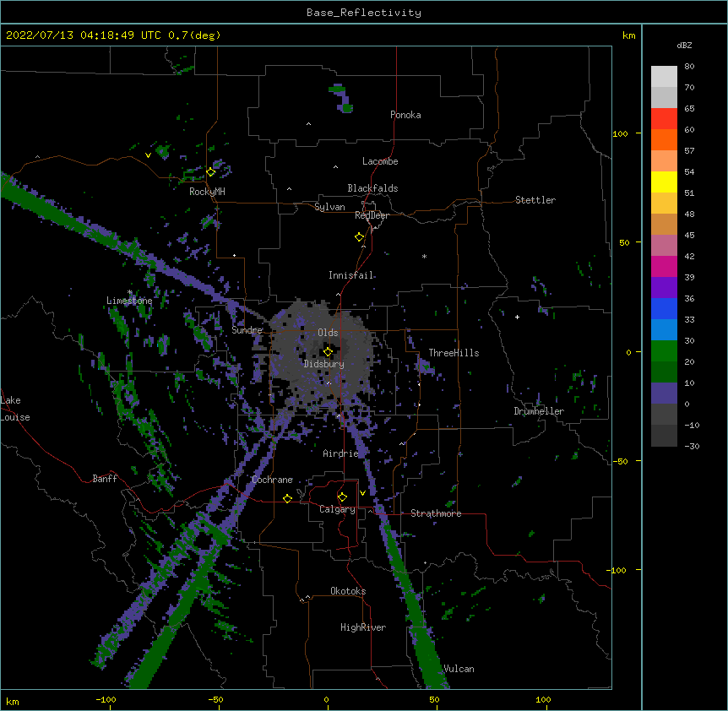Click the yellow diamond marker south of RedDeer
728x711 pixels.
[360, 237]
